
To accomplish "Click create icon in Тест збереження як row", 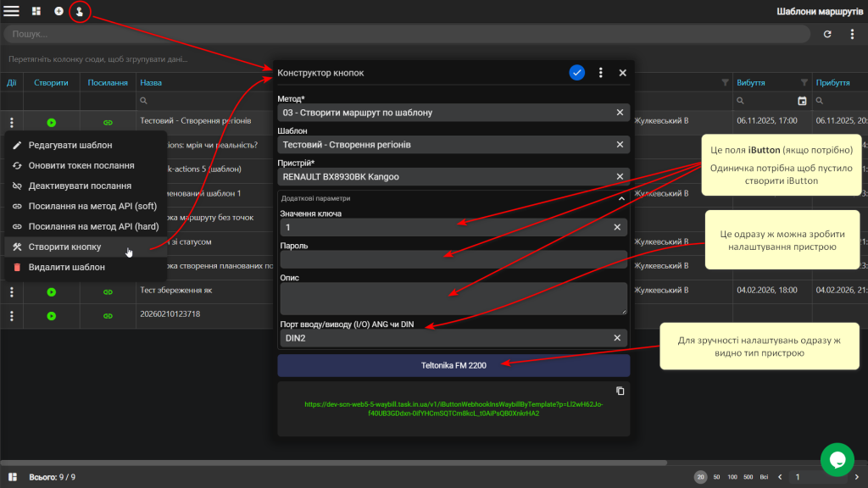I will coord(52,291).
